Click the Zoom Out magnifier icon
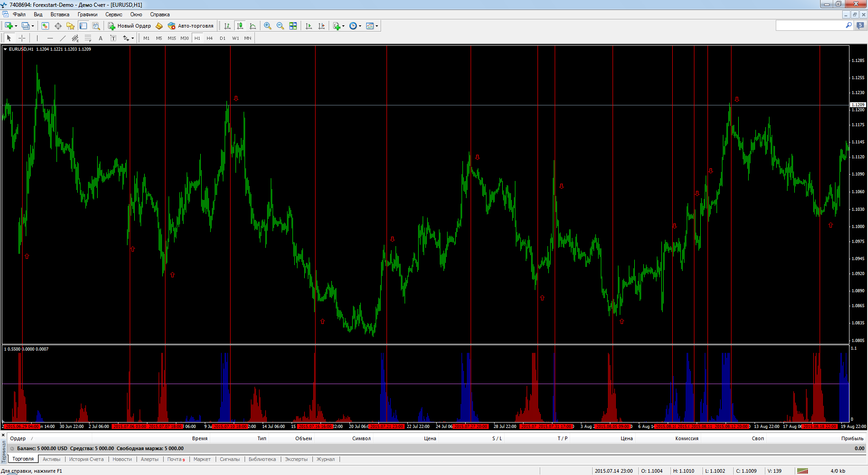 click(280, 26)
